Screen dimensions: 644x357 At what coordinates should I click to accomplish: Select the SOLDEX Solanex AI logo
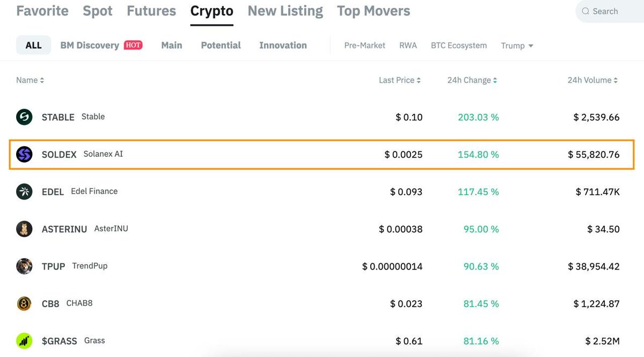[x=24, y=154]
